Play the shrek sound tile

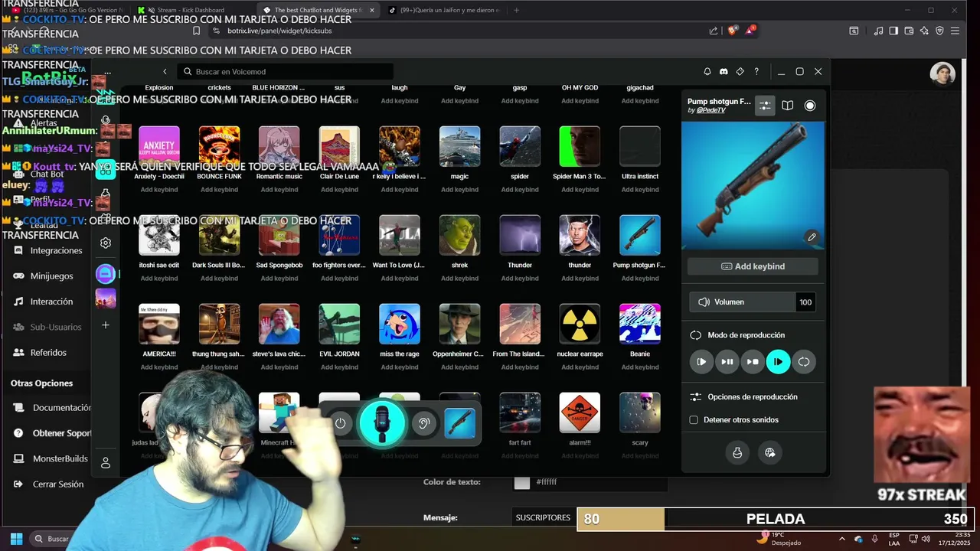(459, 235)
